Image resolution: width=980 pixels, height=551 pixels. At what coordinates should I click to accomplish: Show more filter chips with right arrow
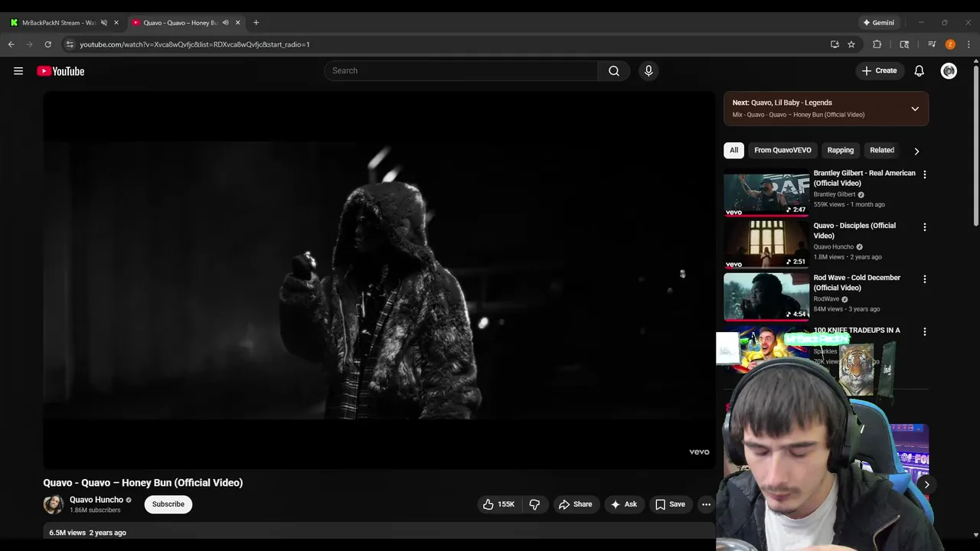coord(916,151)
